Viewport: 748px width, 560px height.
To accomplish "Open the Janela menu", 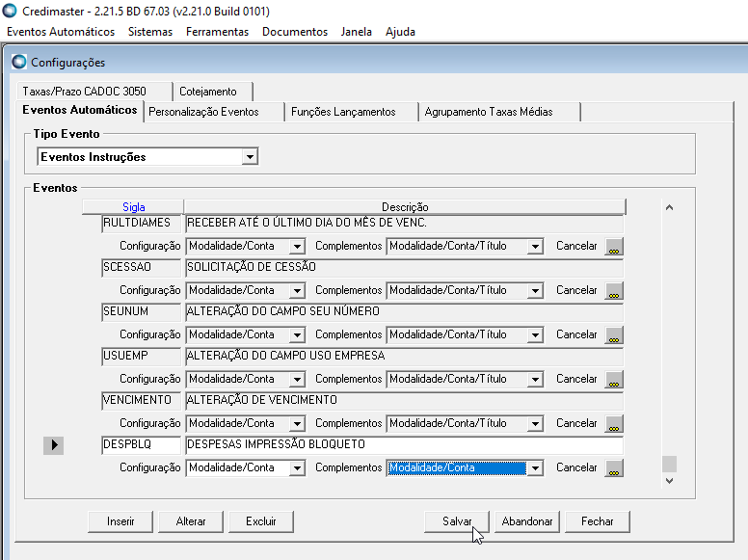I will pos(357,32).
